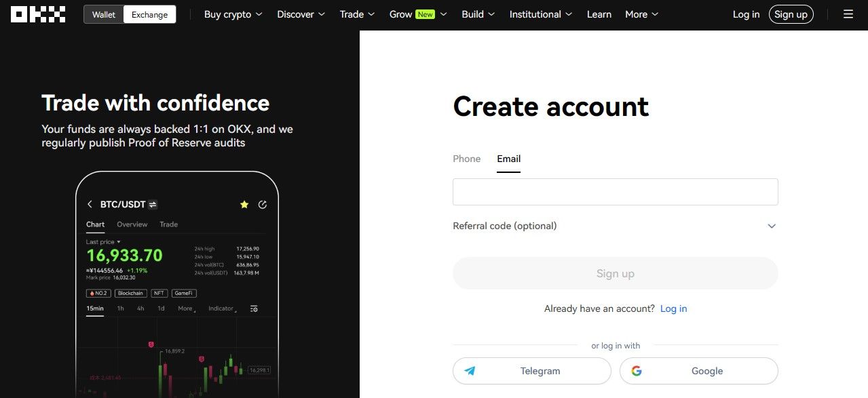Image resolution: width=868 pixels, height=398 pixels.
Task: Click the Referral code chevron arrow
Action: click(771, 226)
